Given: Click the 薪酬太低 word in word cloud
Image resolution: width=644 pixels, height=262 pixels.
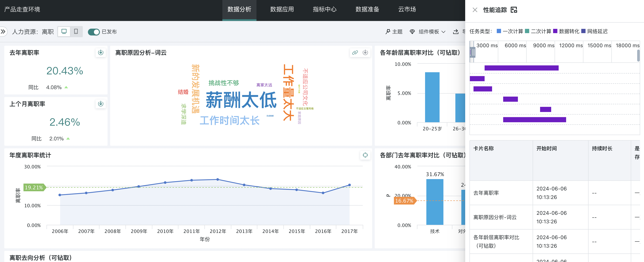Looking at the screenshot, I should pos(241,100).
